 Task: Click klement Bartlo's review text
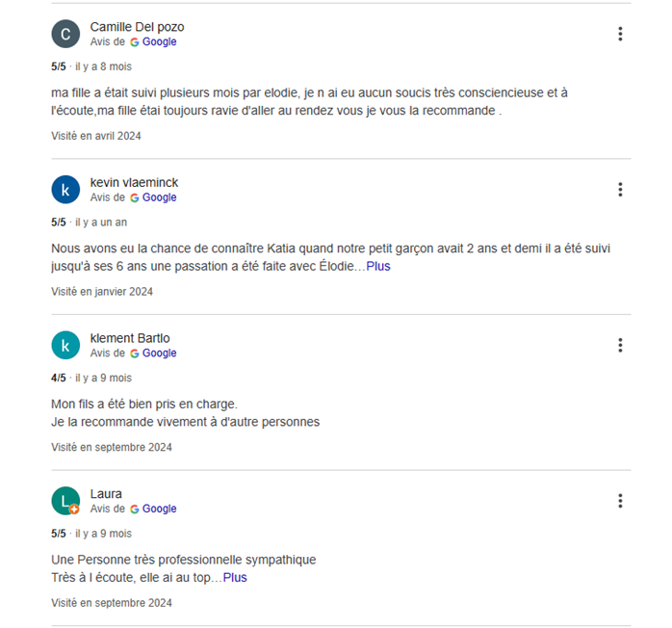[185, 412]
